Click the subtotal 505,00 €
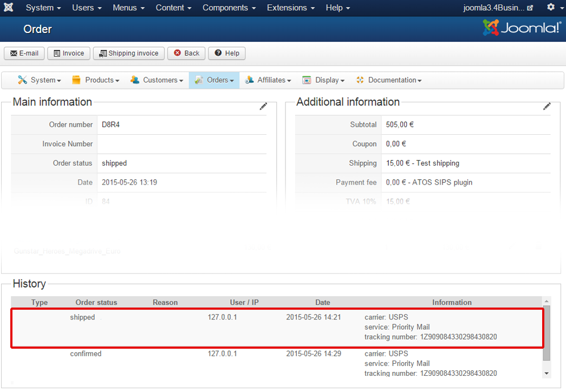 click(x=400, y=125)
